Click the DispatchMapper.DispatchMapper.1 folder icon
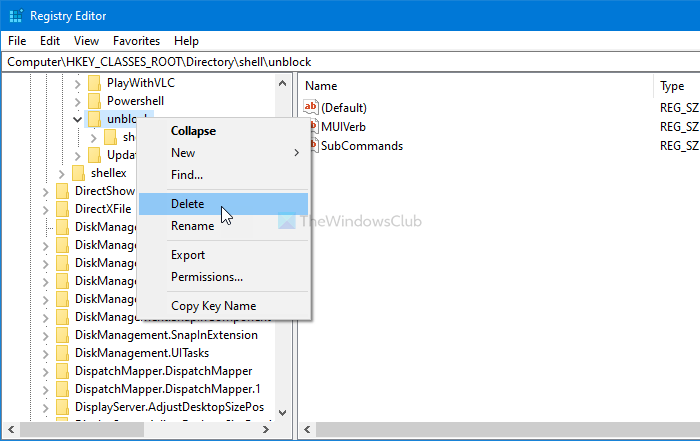The image size is (700, 441). [62, 389]
